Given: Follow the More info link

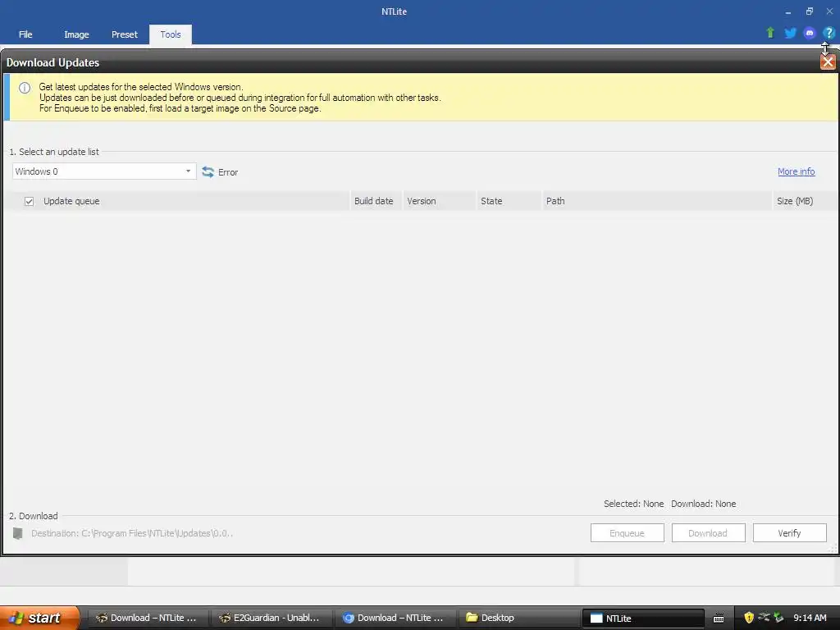Looking at the screenshot, I should (x=796, y=171).
